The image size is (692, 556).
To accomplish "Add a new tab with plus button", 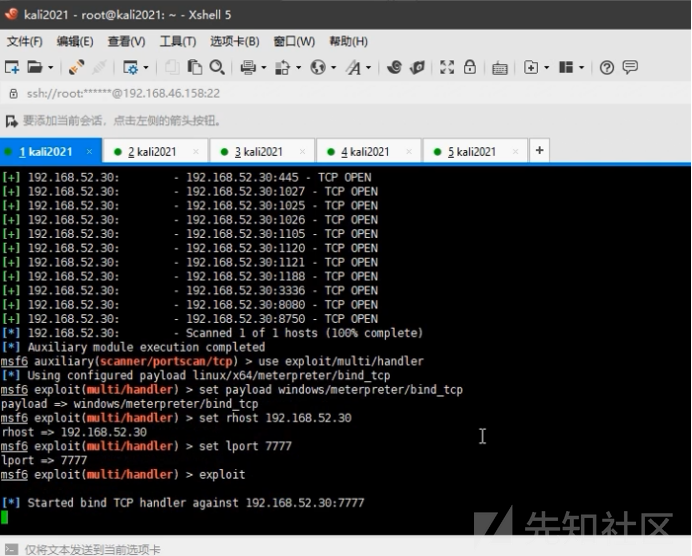I will [x=539, y=151].
